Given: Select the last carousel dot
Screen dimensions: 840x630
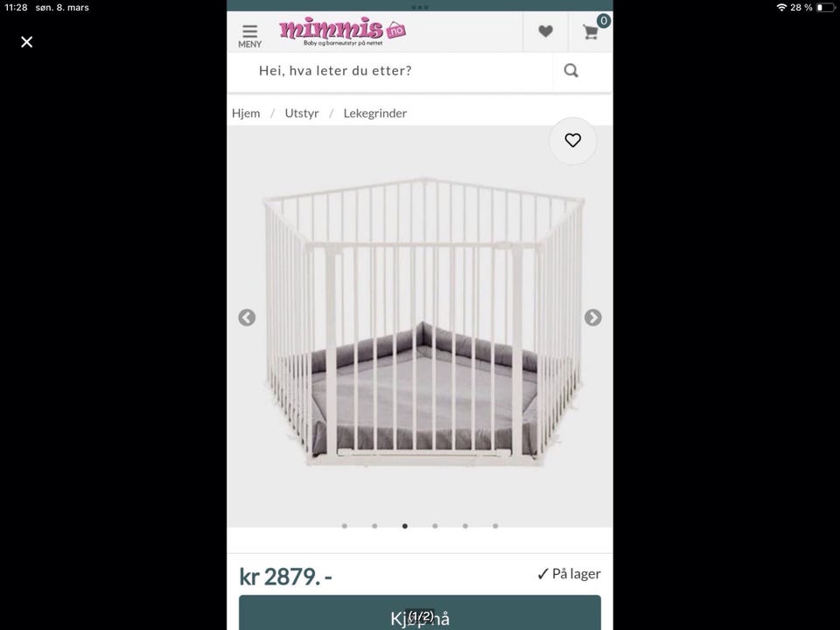Looking at the screenshot, I should click(495, 526).
